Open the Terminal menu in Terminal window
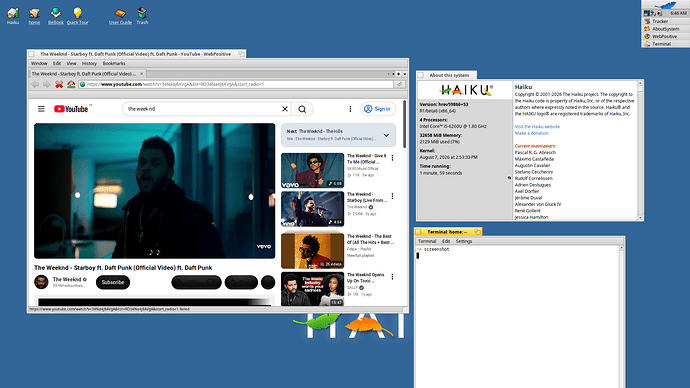690x388 pixels. [427, 242]
